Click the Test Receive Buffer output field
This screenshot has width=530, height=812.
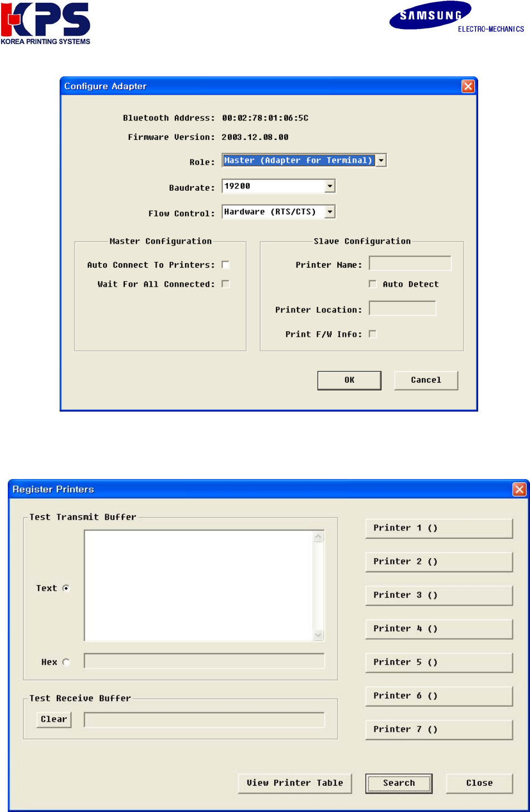tap(204, 719)
